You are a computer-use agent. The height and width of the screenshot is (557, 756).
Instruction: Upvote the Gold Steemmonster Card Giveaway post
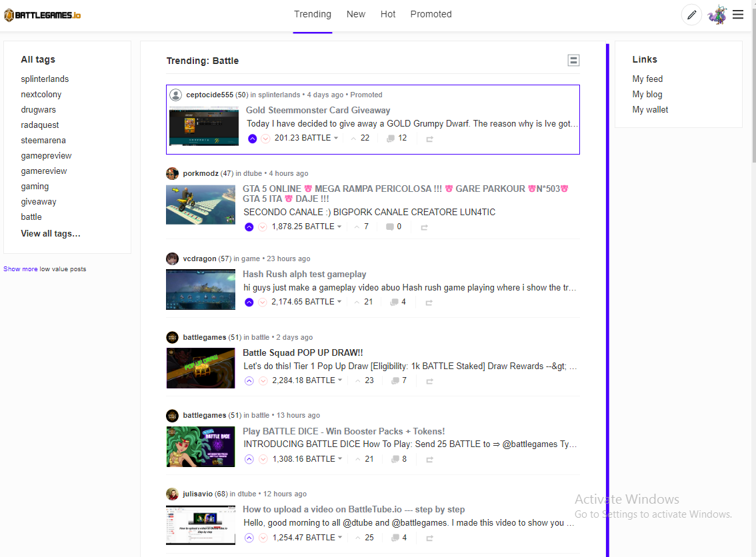pyautogui.click(x=252, y=139)
